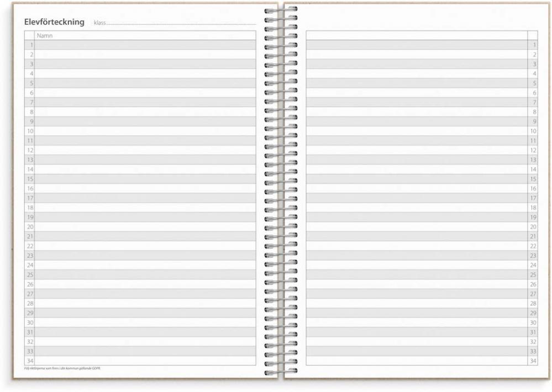Click the wide cell of right-page row 18
The height and width of the screenshot is (392, 552).
point(417,208)
